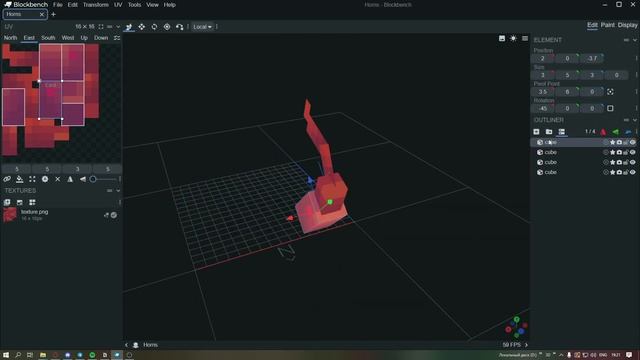Collapse the Textures panel with its chevron
The image size is (640, 360).
pos(118,191)
